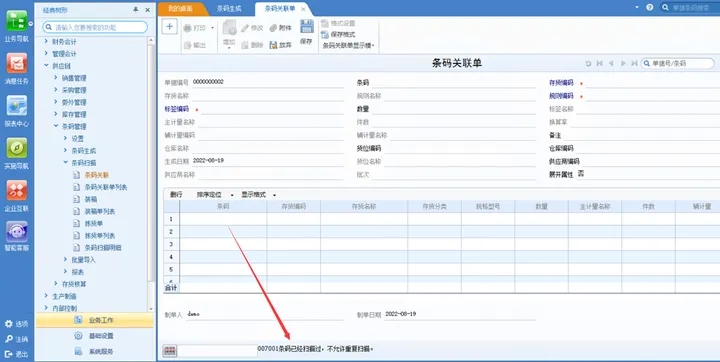Image resolution: width=720 pixels, height=362 pixels.
Task: Expand the 销售管理 tree node
Action: coord(56,78)
